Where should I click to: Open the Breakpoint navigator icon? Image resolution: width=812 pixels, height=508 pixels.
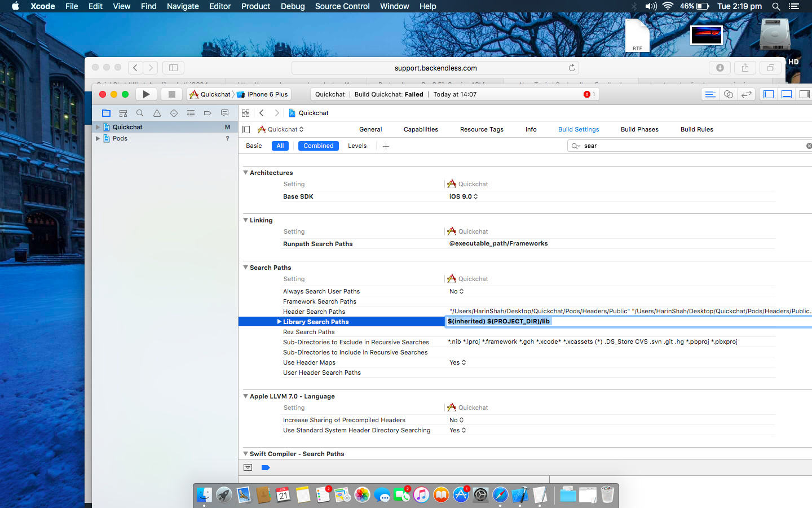[x=208, y=113]
